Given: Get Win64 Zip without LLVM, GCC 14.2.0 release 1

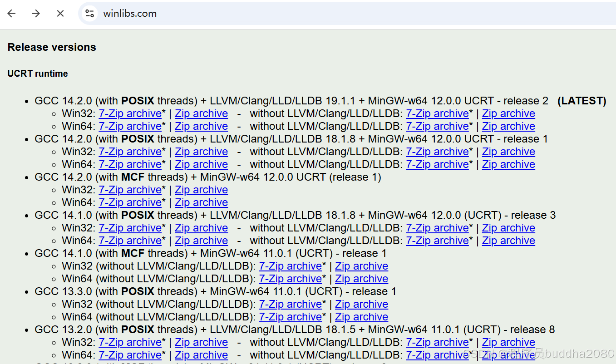Looking at the screenshot, I should click(509, 164).
